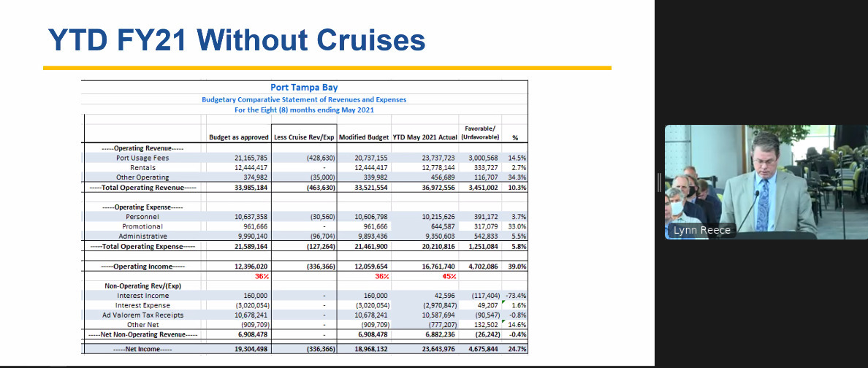Click the 21,165,785 Port Usage Fees budget
The image size is (868, 368).
(x=252, y=158)
